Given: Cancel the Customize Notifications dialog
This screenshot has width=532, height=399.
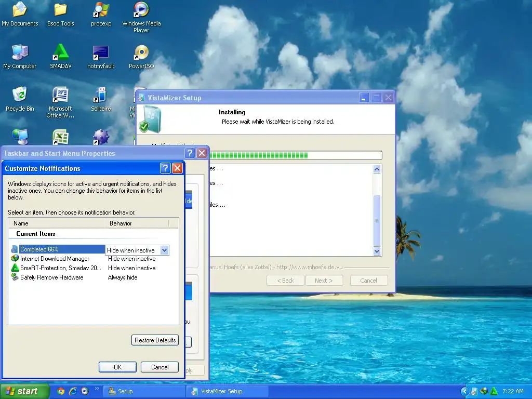Looking at the screenshot, I should pos(160,367).
